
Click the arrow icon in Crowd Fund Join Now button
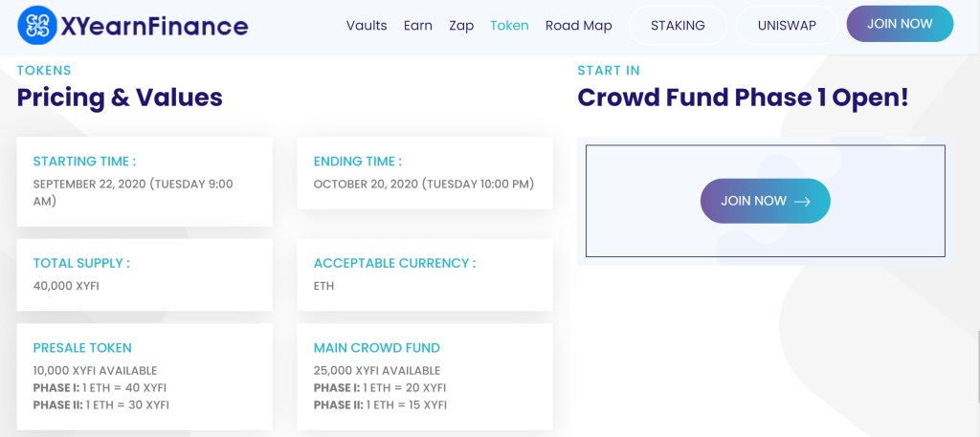(x=803, y=202)
